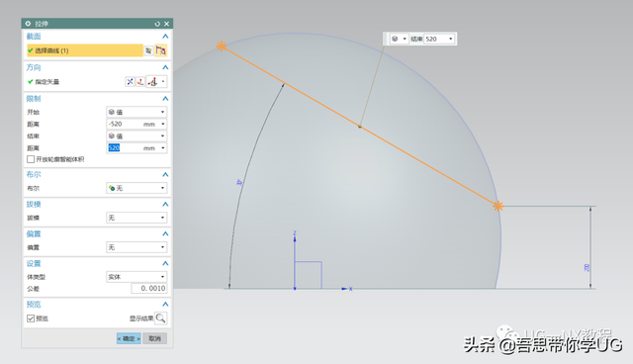Open the 拔模 dropdown showing 无
Screen dimensions: 633x364
pos(136,218)
